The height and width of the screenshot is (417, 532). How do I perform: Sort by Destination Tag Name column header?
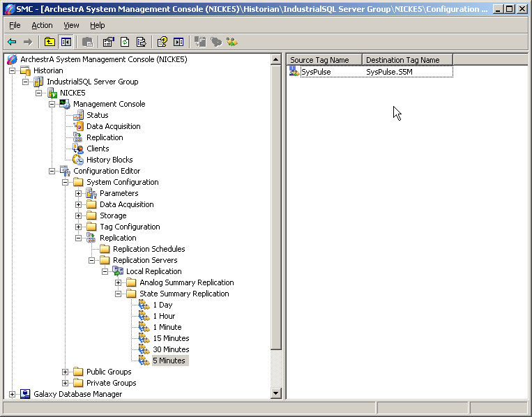point(407,60)
